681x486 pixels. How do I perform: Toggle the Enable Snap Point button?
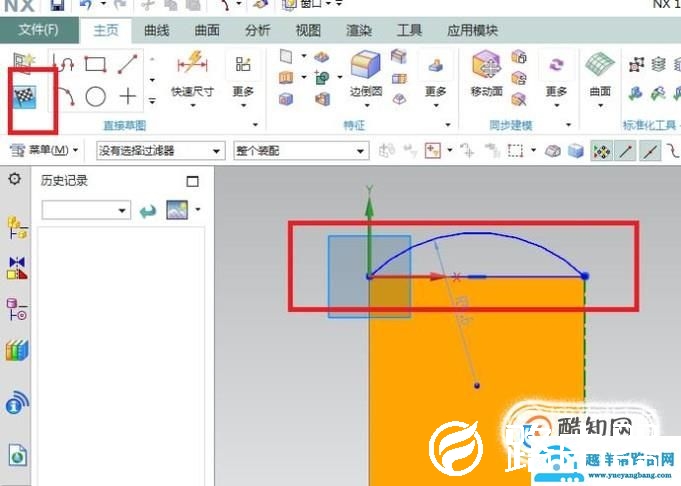coord(602,151)
